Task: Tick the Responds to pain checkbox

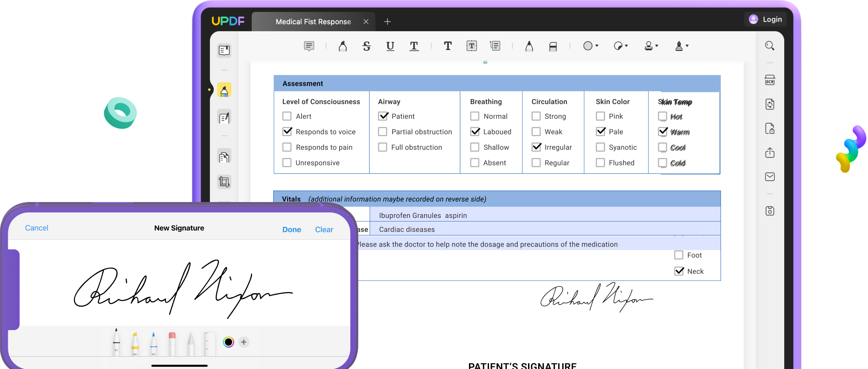Action: pos(287,147)
